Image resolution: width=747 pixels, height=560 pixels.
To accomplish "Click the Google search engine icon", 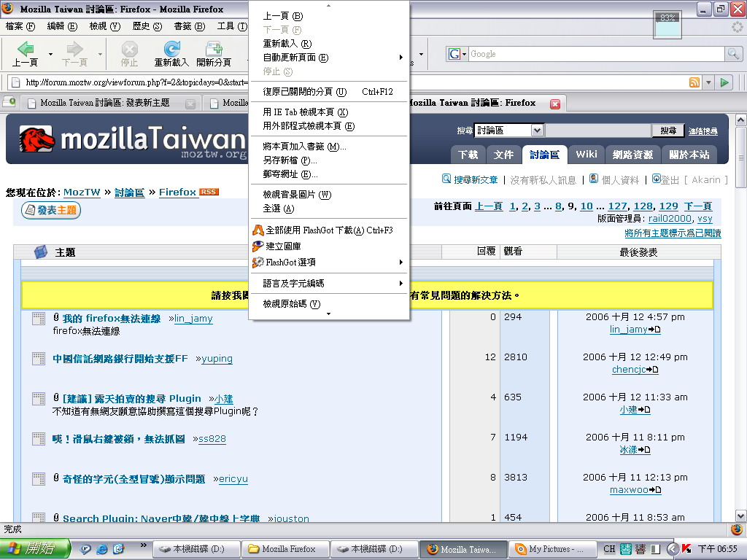I will point(456,54).
